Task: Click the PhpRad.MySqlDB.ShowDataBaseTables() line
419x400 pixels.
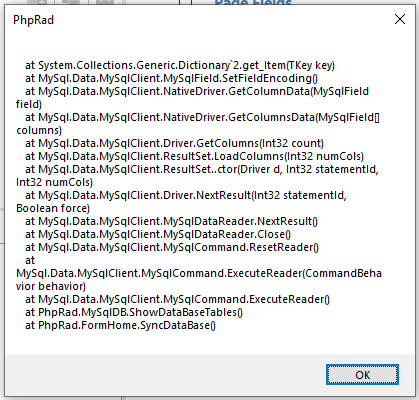Action: point(134,312)
